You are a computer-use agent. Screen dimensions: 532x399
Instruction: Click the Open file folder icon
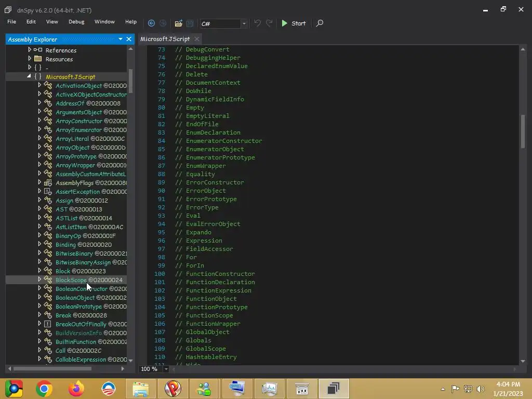click(x=179, y=23)
